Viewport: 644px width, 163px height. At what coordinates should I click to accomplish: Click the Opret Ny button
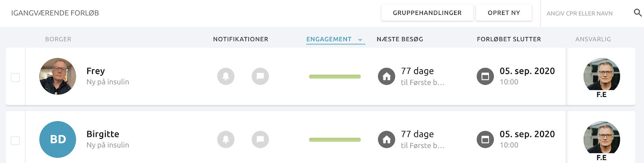(x=504, y=13)
